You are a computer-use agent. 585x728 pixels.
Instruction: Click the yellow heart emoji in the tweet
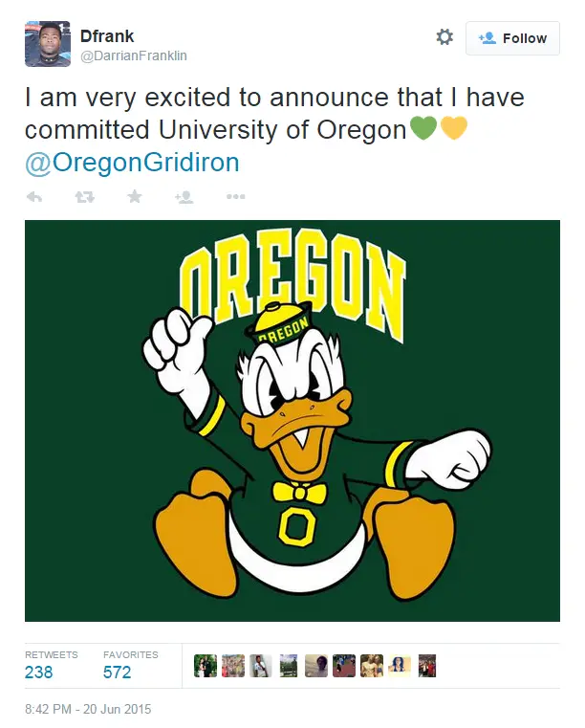(453, 128)
